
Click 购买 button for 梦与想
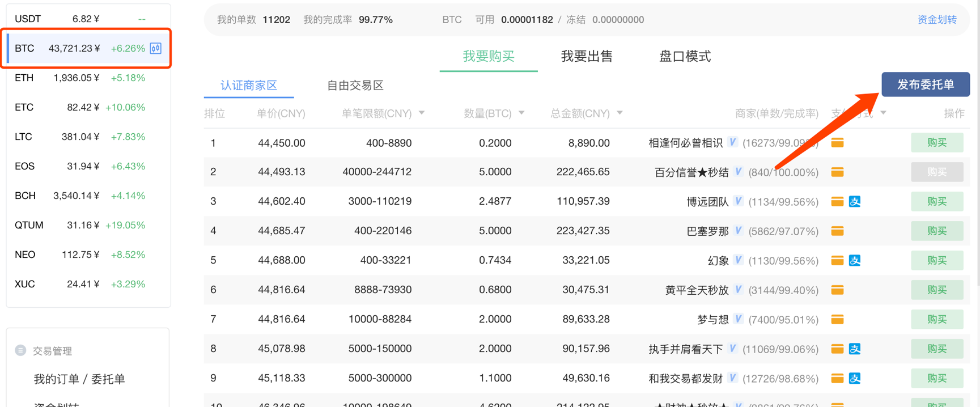click(x=937, y=319)
